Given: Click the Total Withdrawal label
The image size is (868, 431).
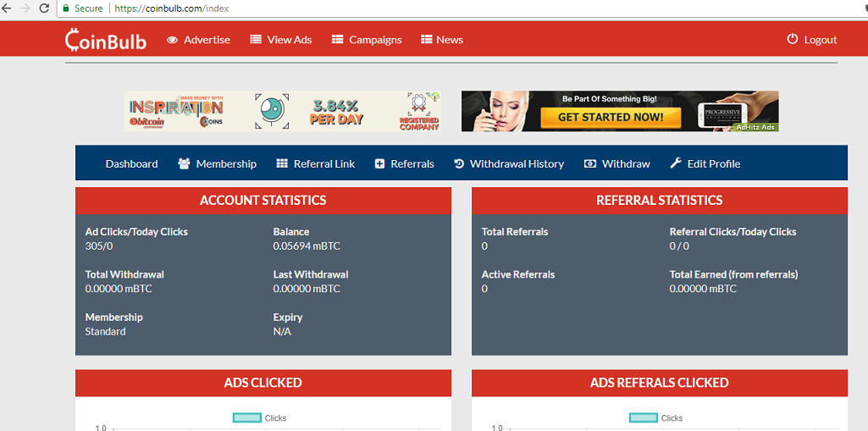Looking at the screenshot, I should click(x=124, y=274).
